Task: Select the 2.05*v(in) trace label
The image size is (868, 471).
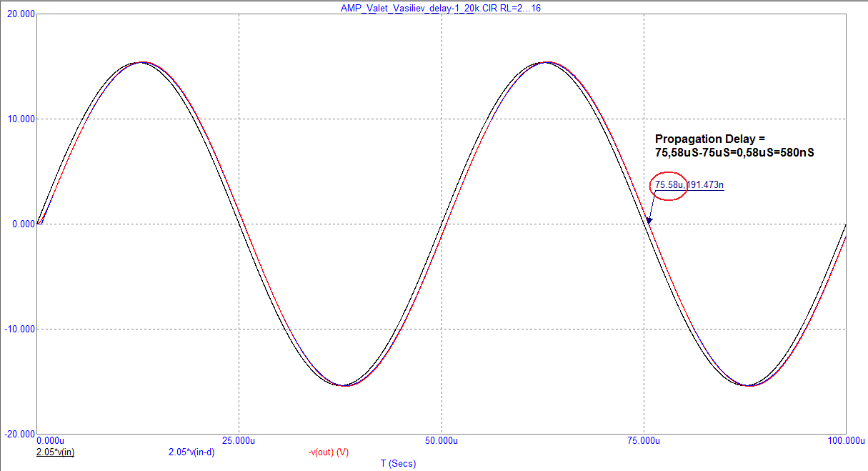Action: (56, 452)
